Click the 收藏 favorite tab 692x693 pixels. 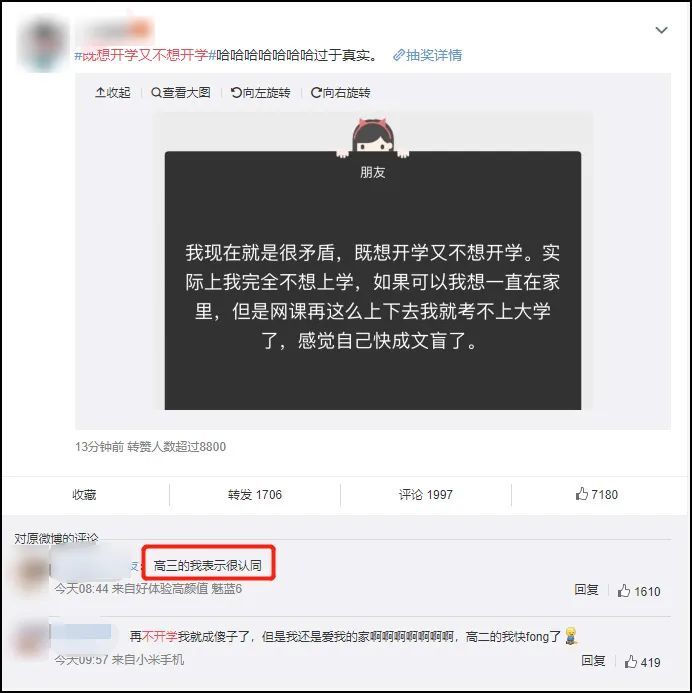84,495
